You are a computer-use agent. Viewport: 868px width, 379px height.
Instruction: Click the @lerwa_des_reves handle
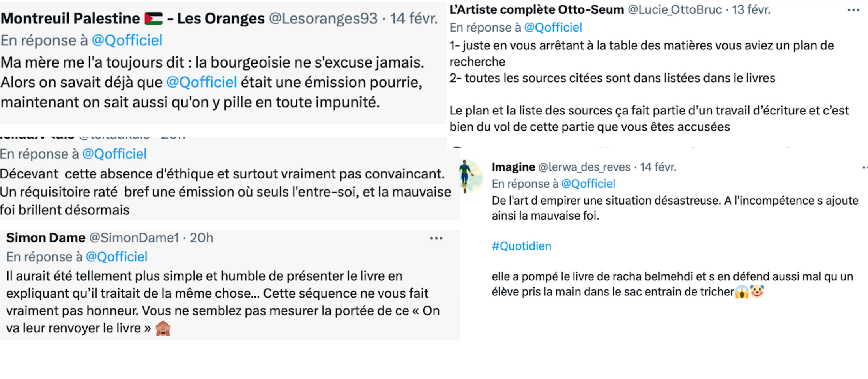[584, 167]
